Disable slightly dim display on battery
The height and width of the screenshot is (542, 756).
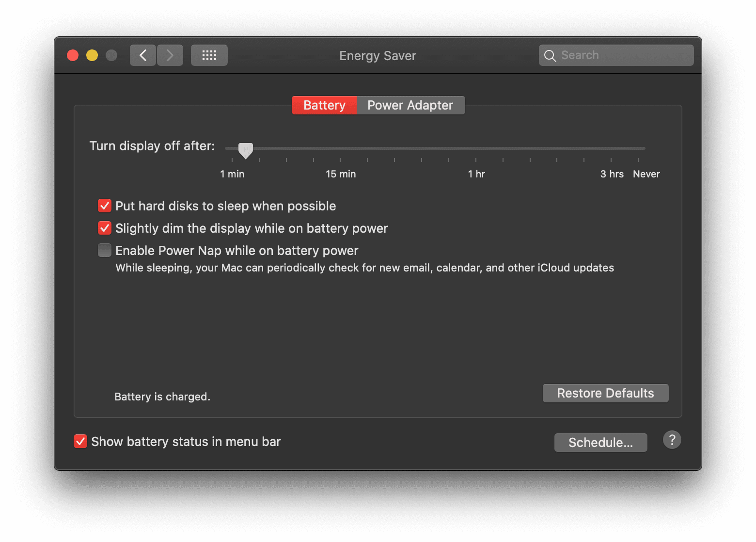[x=104, y=228]
